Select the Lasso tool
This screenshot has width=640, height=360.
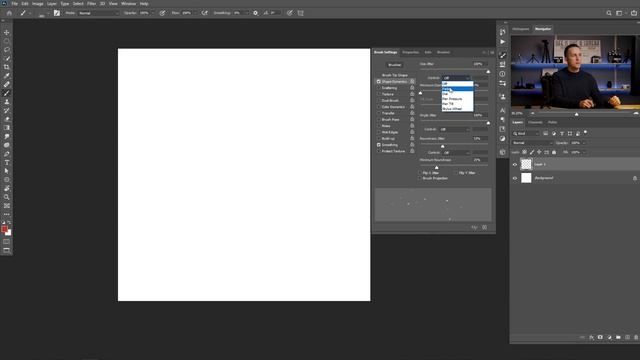click(x=7, y=49)
